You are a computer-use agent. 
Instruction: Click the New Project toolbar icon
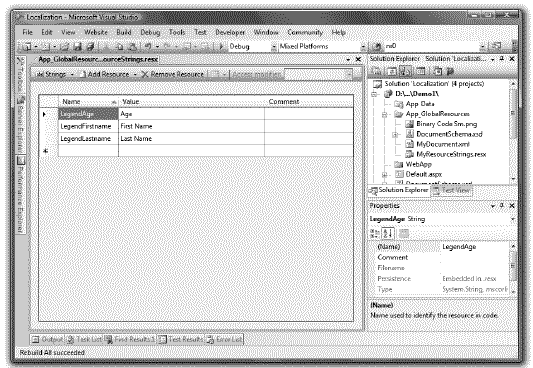point(27,47)
